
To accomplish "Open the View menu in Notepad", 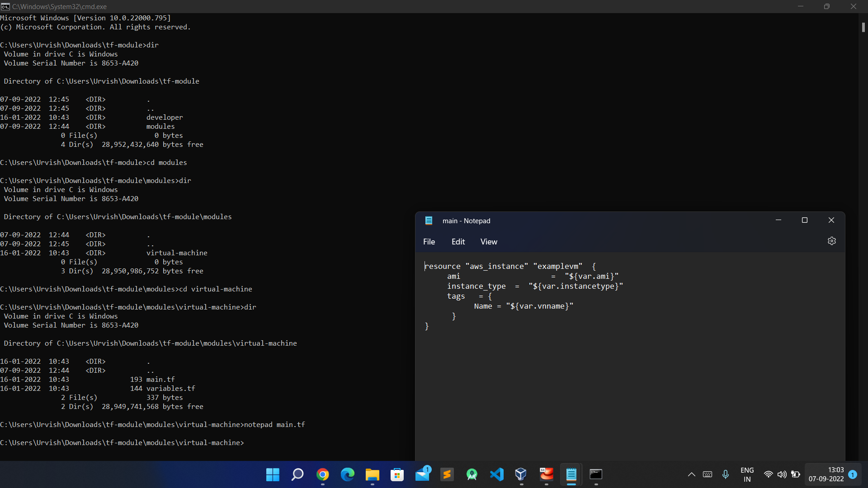I will coord(488,242).
